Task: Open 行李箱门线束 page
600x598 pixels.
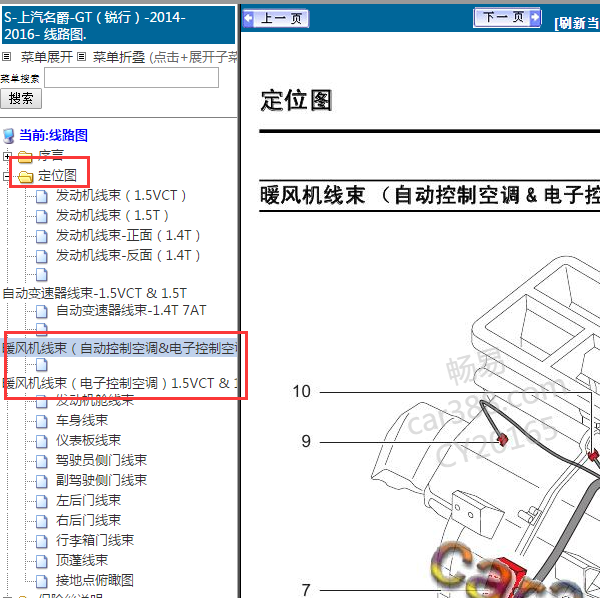Action: point(95,540)
